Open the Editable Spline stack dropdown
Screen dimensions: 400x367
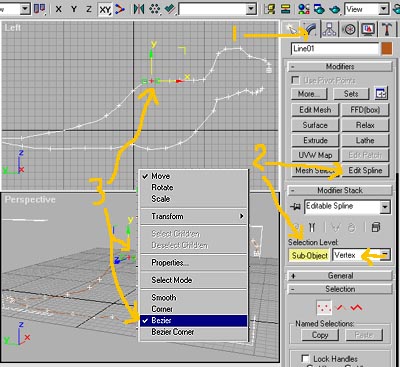click(385, 207)
